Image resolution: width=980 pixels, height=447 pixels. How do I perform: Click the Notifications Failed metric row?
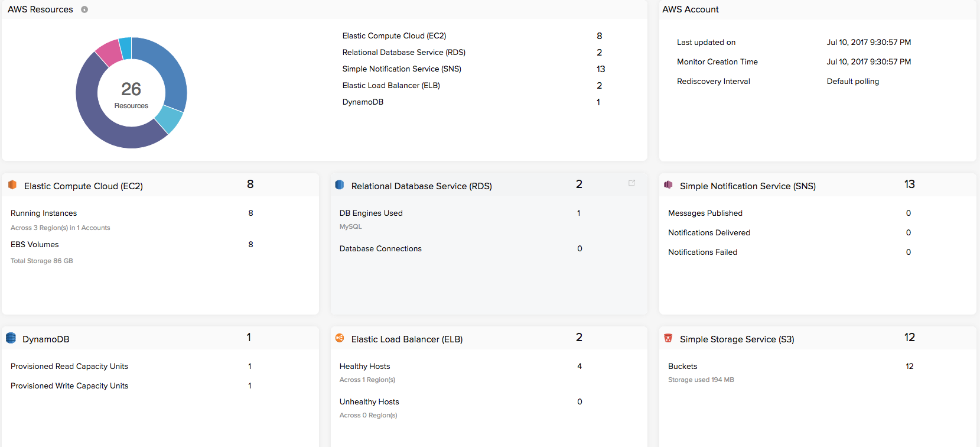tap(702, 252)
